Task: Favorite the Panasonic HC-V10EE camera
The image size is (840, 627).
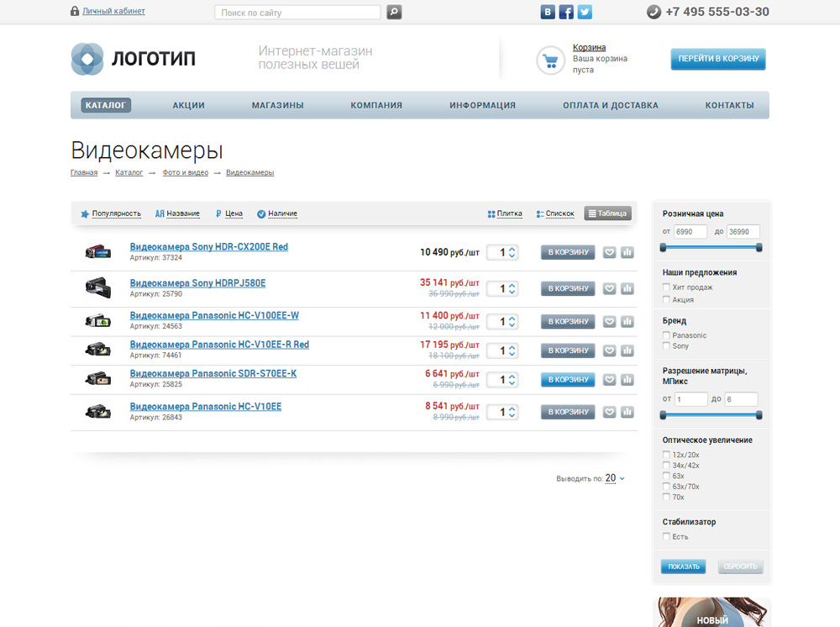Action: pyautogui.click(x=609, y=412)
